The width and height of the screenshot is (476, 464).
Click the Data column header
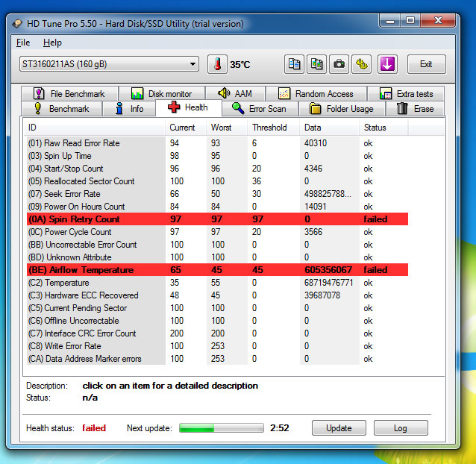(x=330, y=128)
